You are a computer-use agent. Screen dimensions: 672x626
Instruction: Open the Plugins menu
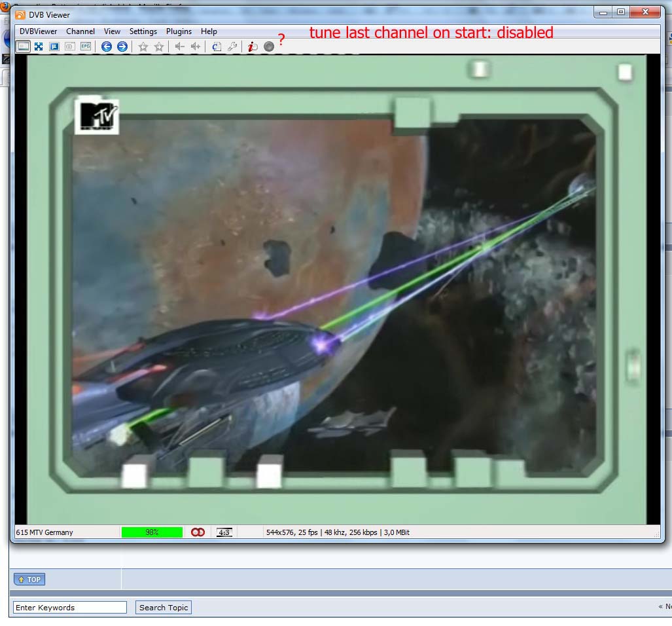pos(179,31)
